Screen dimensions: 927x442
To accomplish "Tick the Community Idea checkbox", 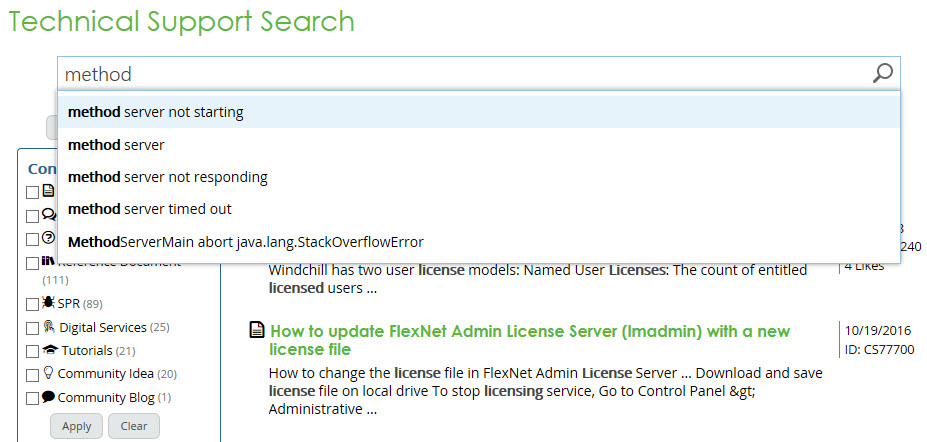I will point(32,374).
